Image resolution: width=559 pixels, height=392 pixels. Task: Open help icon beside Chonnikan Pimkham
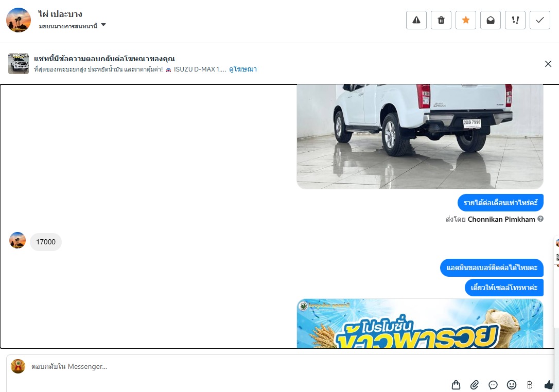pos(540,219)
